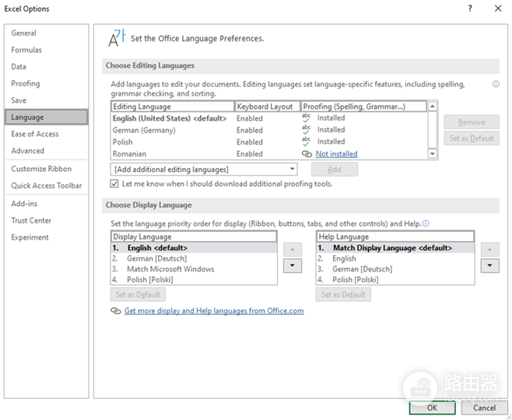Click Set as Default under Help Language list
Image resolution: width=512 pixels, height=420 pixels.
click(x=343, y=294)
